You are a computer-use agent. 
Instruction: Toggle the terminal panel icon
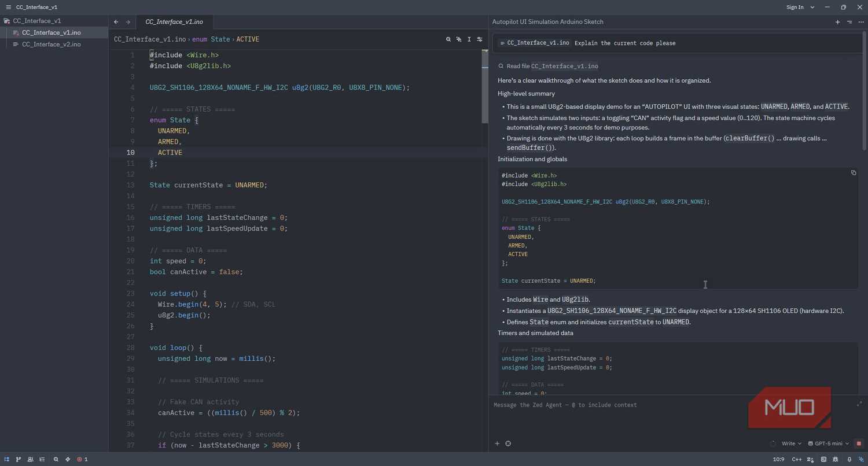click(x=823, y=460)
